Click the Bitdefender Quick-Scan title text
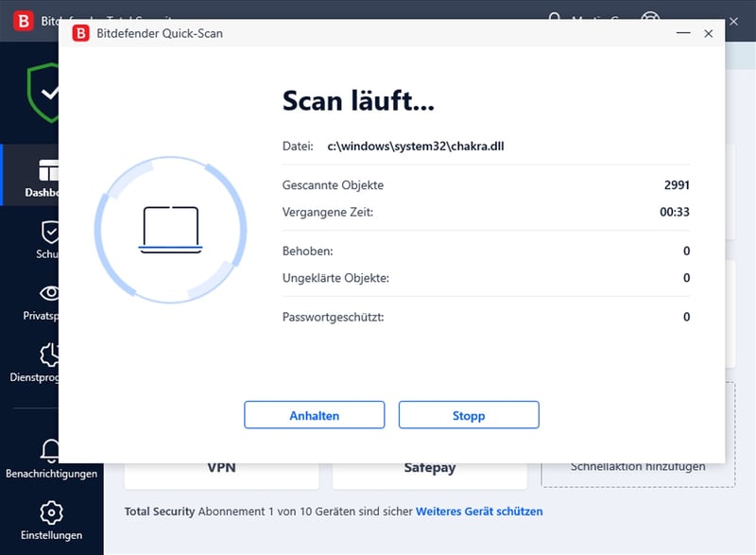 point(160,33)
